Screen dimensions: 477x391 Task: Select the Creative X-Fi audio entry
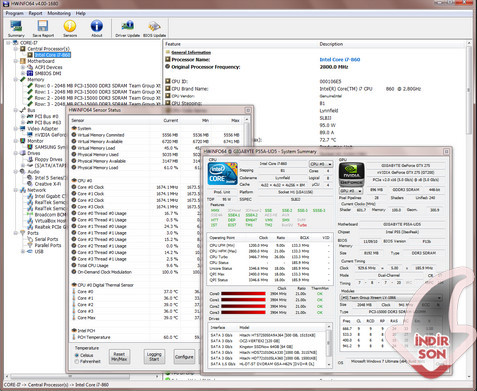(48, 184)
